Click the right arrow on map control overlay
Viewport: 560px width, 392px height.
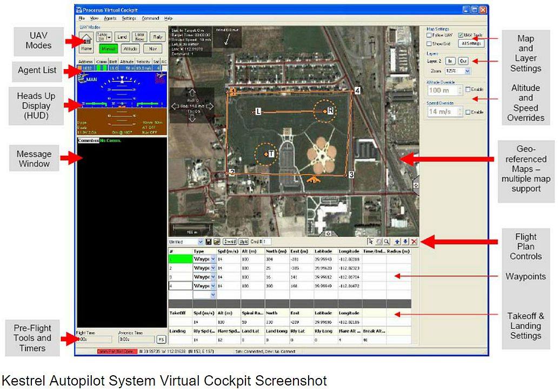tap(209, 106)
